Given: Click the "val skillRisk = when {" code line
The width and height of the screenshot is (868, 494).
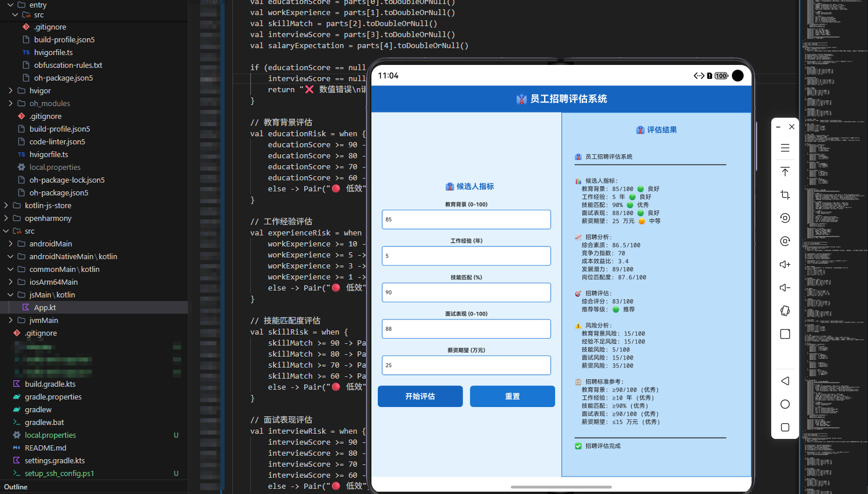Looking at the screenshot, I should point(299,332).
